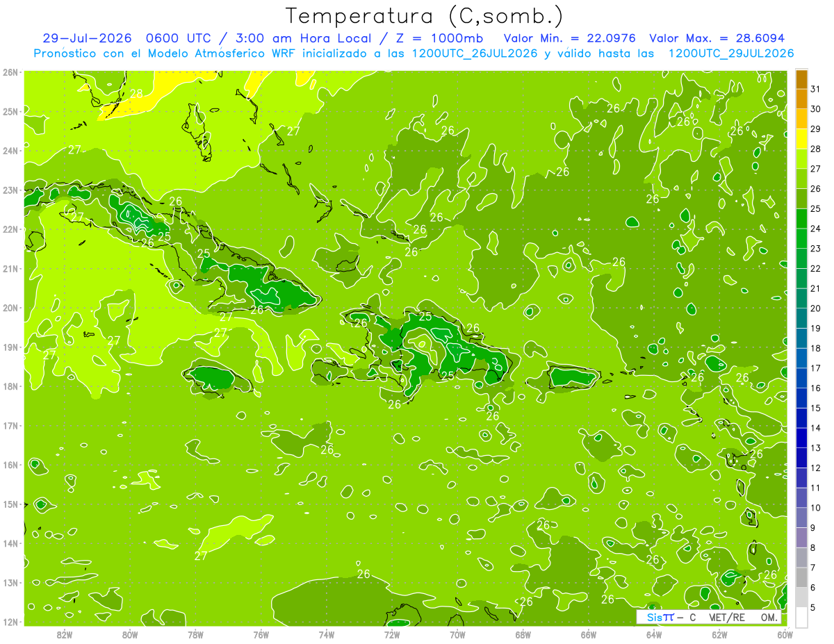Click the '22N' latitude axis label

pyautogui.click(x=10, y=229)
